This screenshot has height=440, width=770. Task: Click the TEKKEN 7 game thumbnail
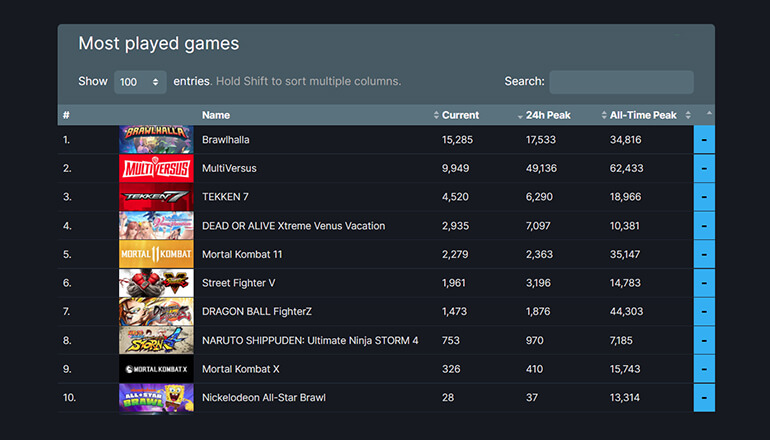click(x=156, y=197)
